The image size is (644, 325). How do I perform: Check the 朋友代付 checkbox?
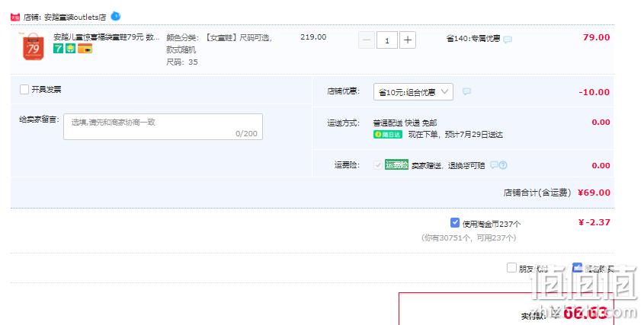[511, 268]
